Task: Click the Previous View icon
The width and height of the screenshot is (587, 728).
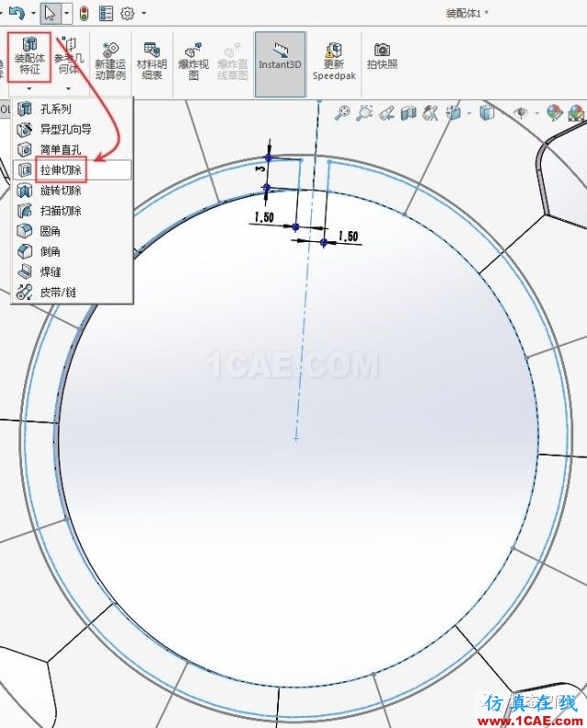Action: pos(386,113)
